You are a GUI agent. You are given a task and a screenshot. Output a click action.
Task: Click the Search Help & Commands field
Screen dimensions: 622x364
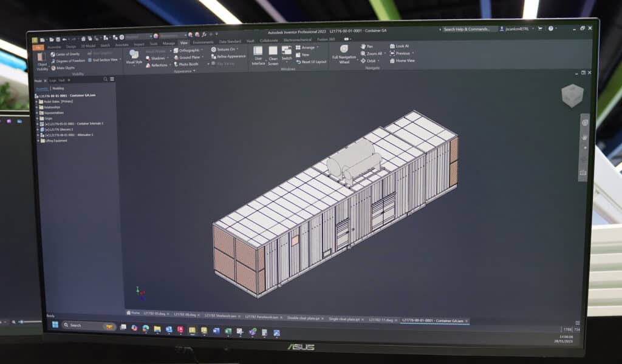pos(469,29)
